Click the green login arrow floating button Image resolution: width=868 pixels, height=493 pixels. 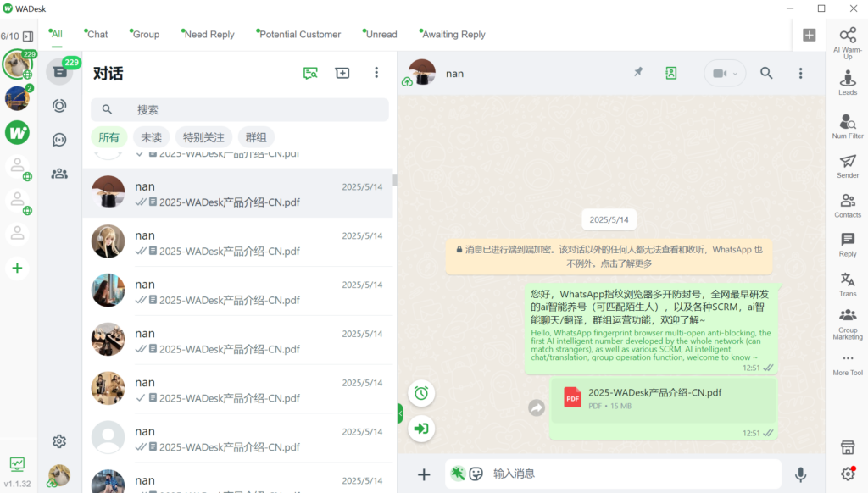[421, 429]
